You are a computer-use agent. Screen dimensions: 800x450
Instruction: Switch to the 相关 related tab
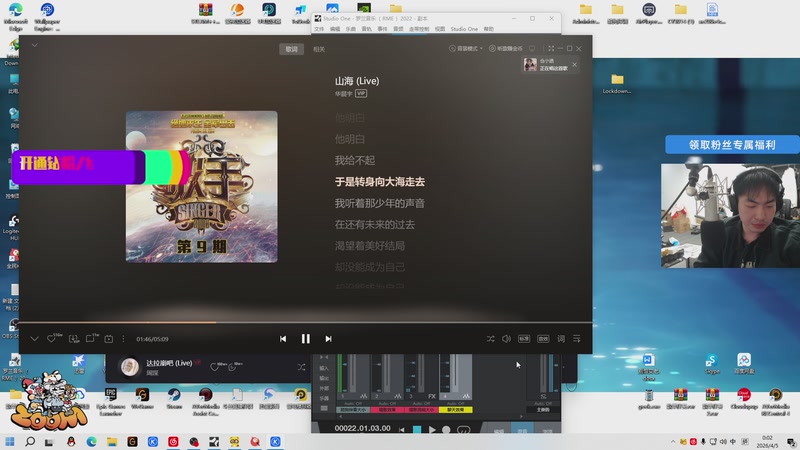(x=319, y=49)
